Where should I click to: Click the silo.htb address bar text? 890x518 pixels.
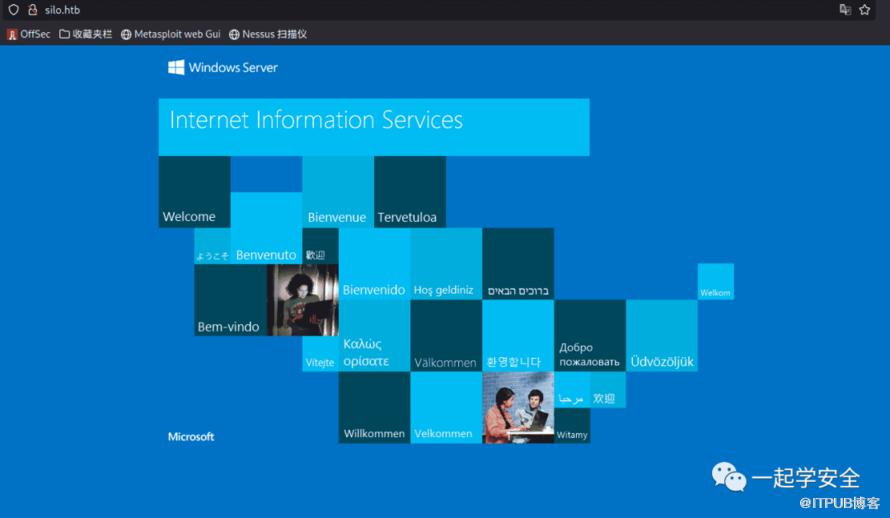(62, 10)
